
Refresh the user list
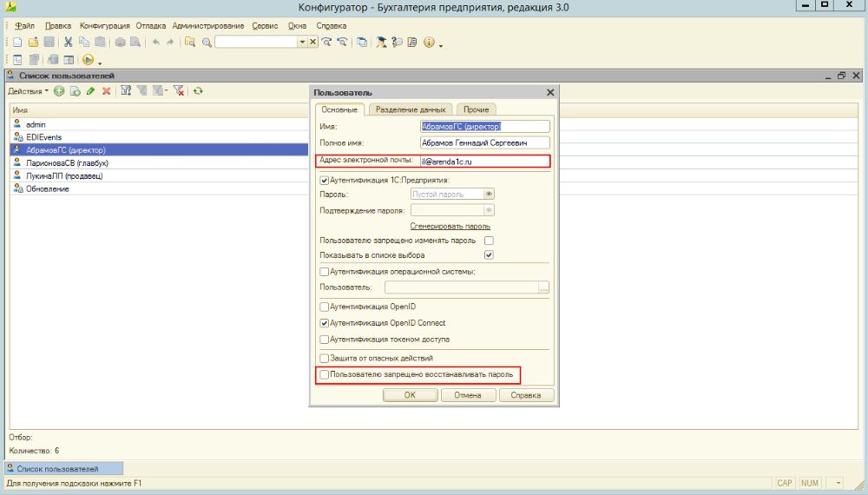point(198,91)
